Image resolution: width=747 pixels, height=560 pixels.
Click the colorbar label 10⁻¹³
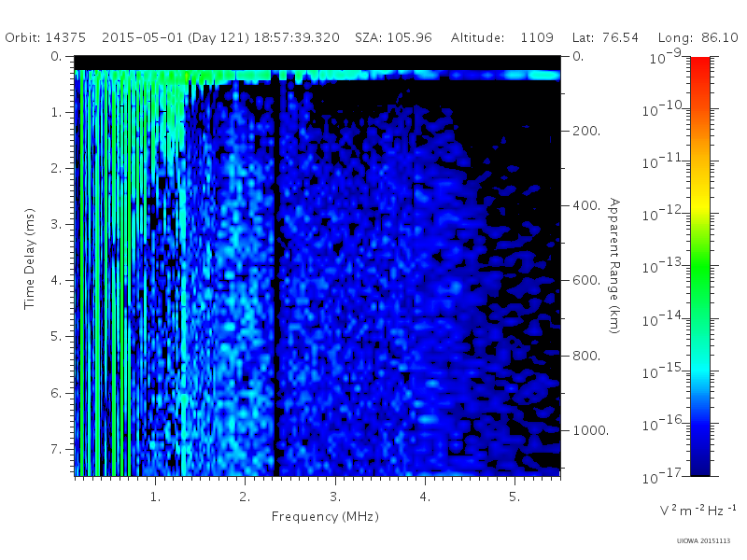pyautogui.click(x=665, y=266)
